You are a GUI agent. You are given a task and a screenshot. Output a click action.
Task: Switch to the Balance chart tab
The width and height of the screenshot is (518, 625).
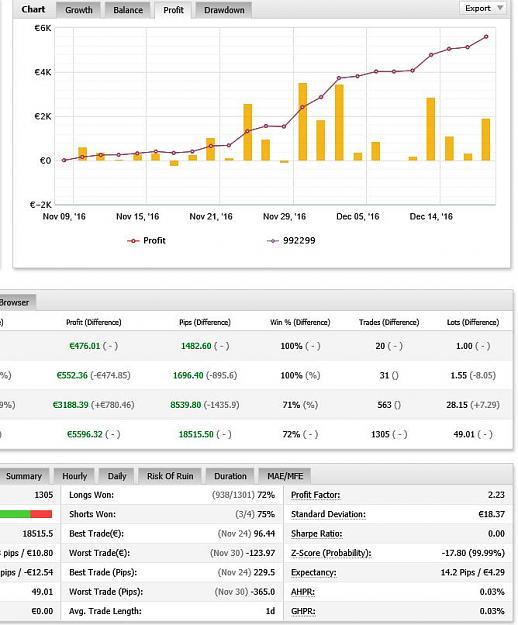(x=128, y=10)
